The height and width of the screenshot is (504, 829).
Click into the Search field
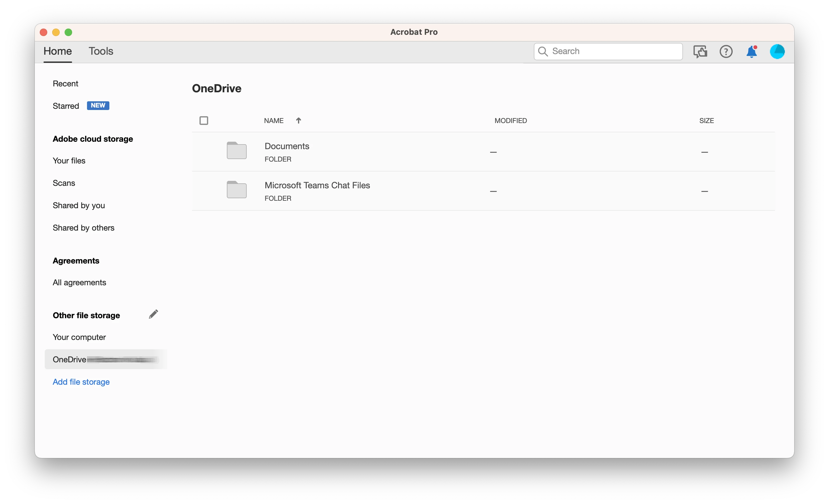(x=616, y=51)
